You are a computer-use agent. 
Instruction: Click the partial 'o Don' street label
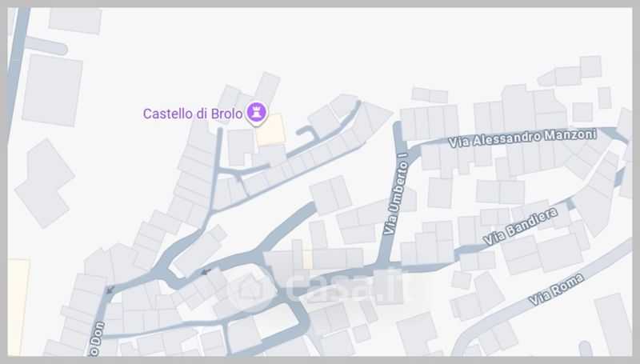click(98, 338)
